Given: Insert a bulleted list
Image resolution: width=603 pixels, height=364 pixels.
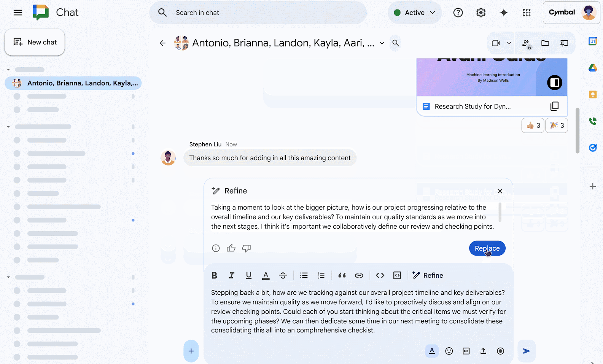Looking at the screenshot, I should pyautogui.click(x=304, y=275).
